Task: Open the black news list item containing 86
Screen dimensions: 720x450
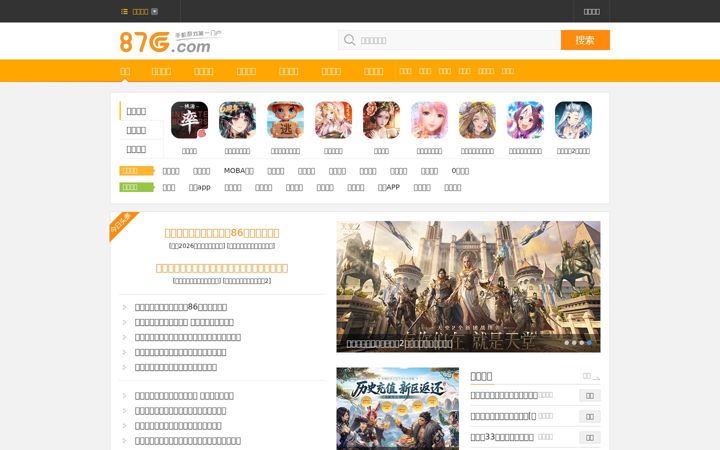Action: (181, 307)
